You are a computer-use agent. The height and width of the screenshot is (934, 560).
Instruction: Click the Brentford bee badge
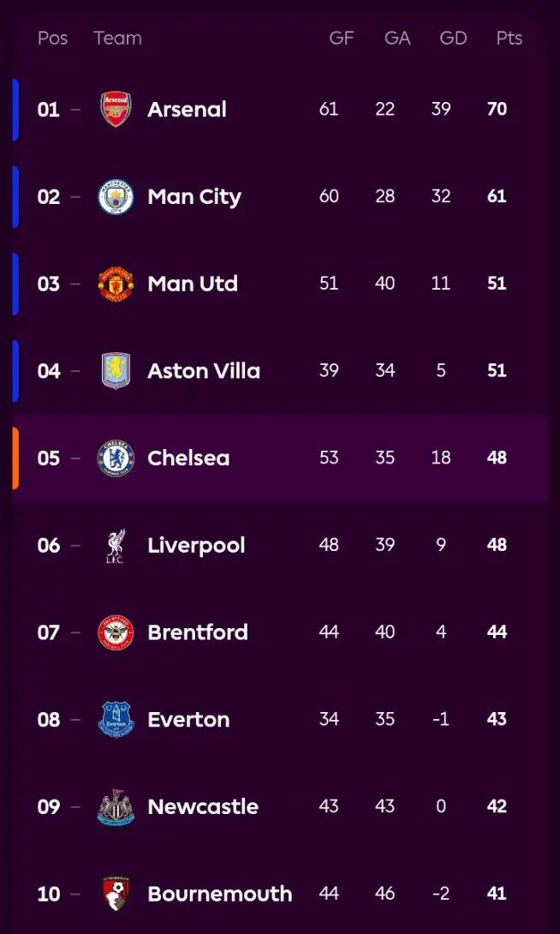point(116,632)
